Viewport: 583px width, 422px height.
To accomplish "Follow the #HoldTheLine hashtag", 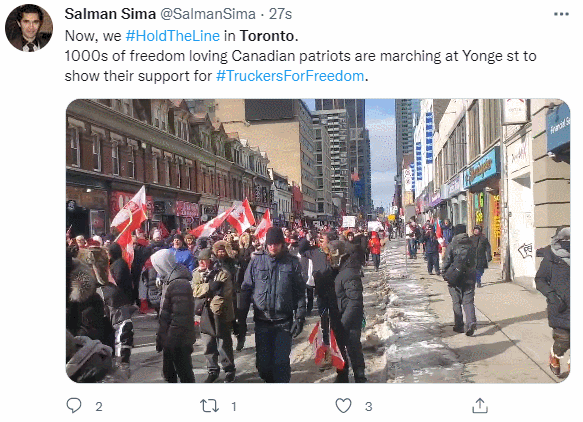I will [x=173, y=36].
